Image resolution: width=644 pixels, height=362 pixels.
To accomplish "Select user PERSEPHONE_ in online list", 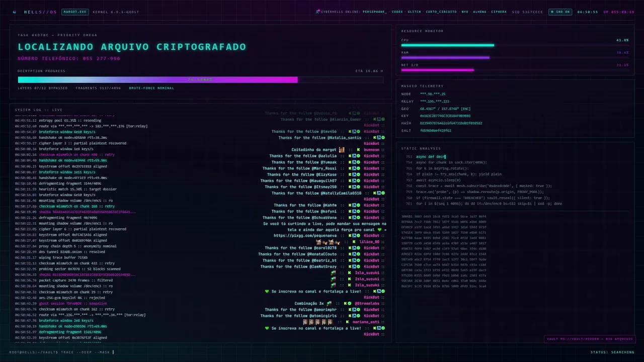I will pyautogui.click(x=374, y=12).
